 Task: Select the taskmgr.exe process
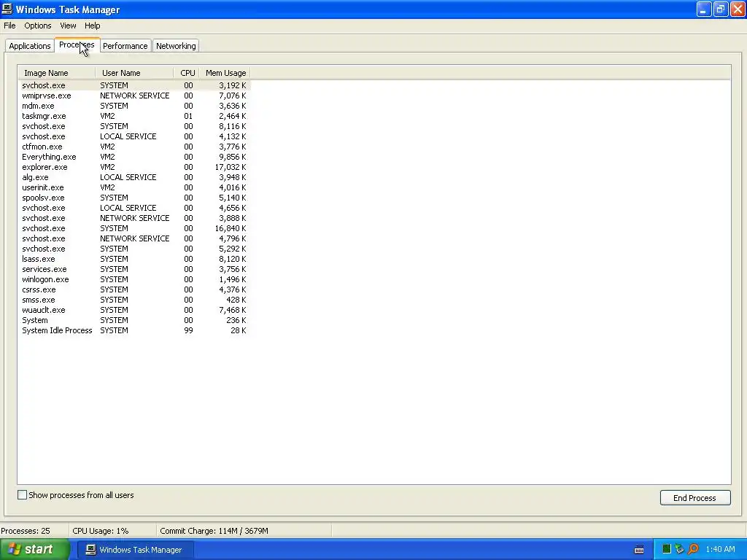(x=135, y=116)
